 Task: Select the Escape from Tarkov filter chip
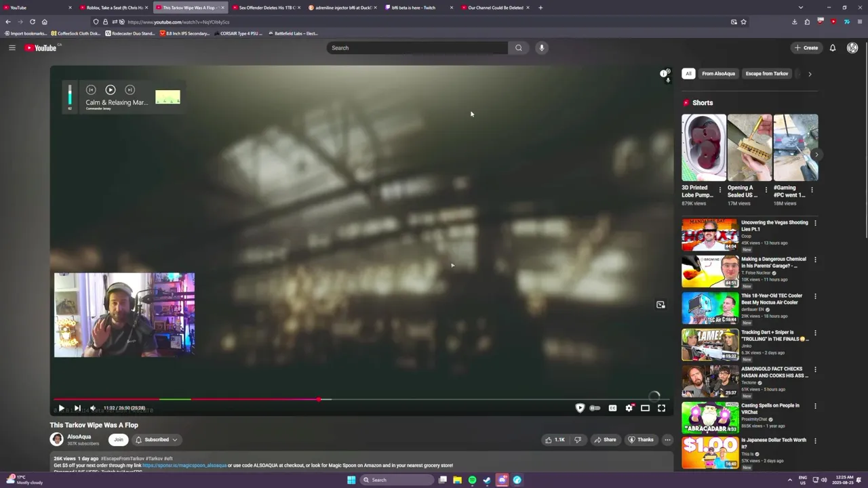[x=767, y=73]
